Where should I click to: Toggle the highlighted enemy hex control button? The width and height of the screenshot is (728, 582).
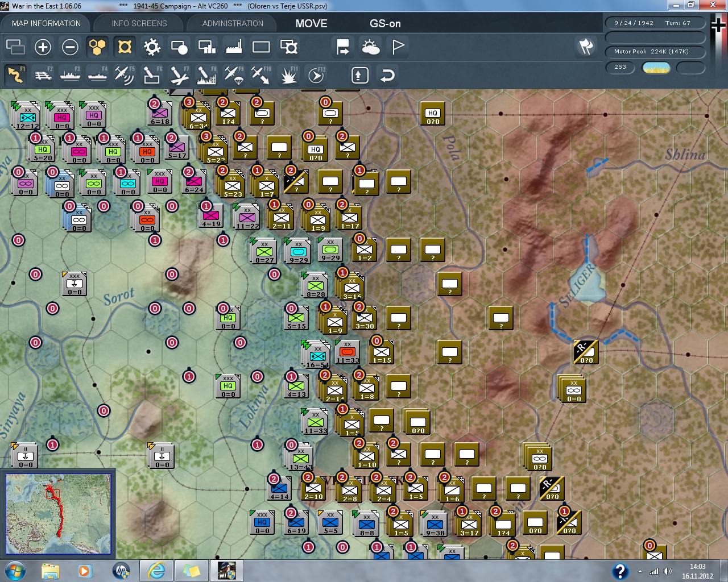pyautogui.click(x=125, y=47)
